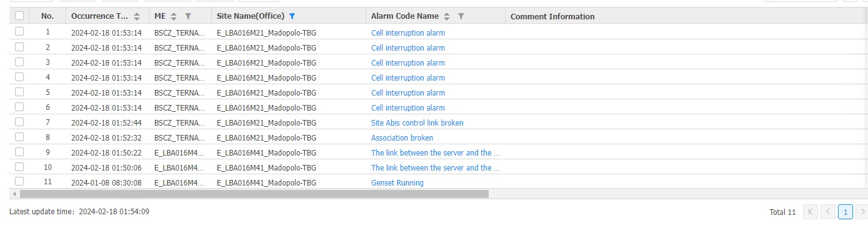Click the No. column header
868x248 pixels.
pyautogui.click(x=47, y=16)
